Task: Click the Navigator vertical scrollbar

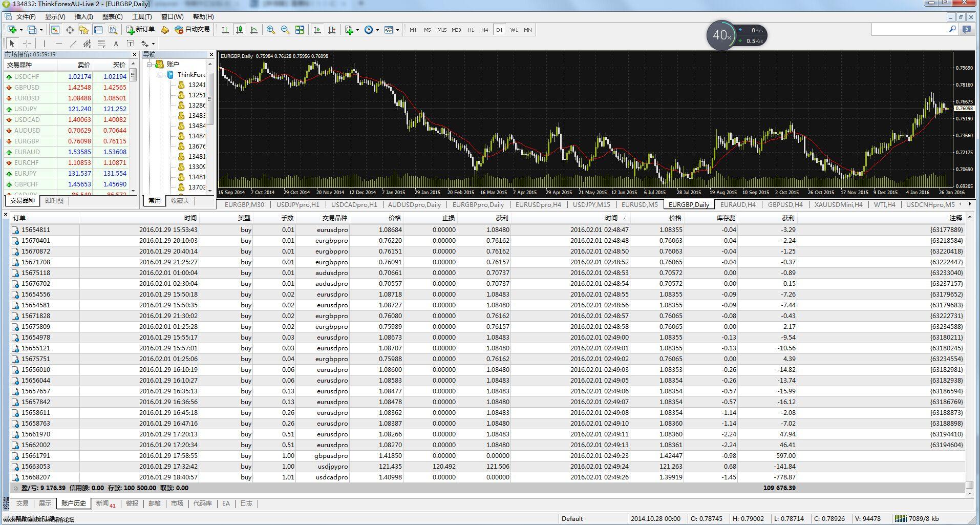Action: point(209,127)
